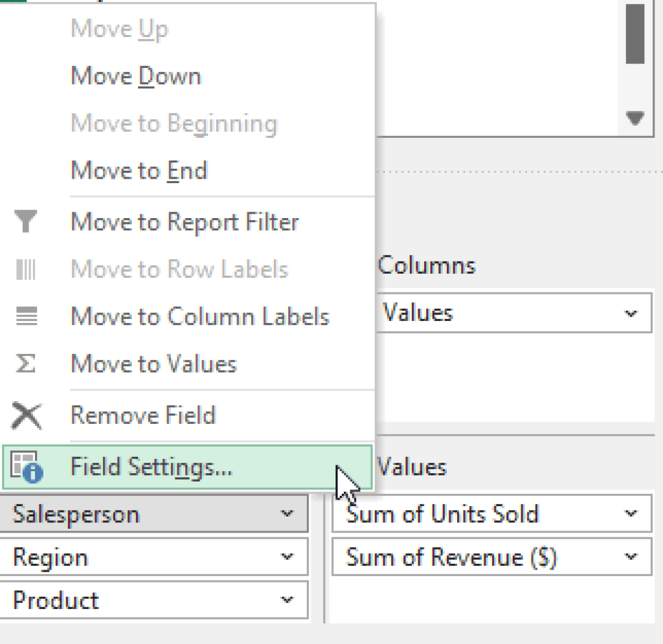Select Move to End from the menu
This screenshot has width=663, height=644.
[138, 170]
